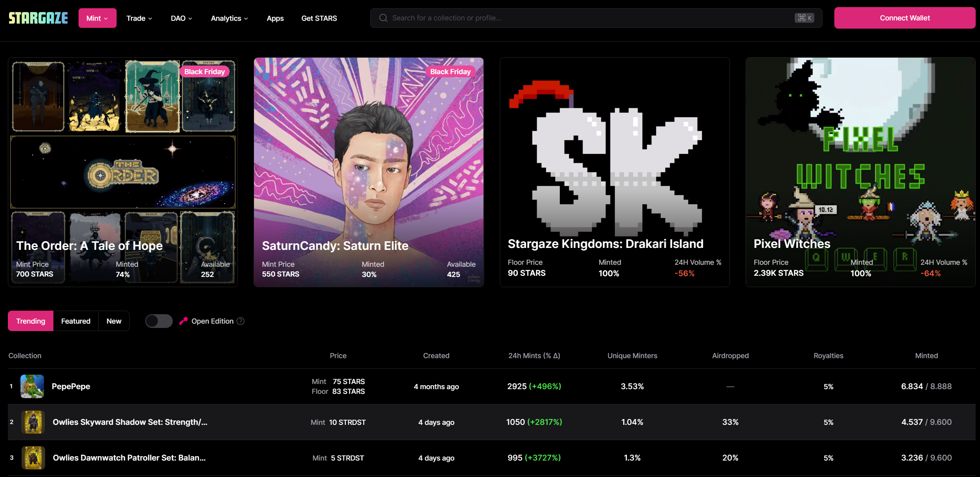Open the Open Edition help question icon
The image size is (980, 477).
[241, 321]
